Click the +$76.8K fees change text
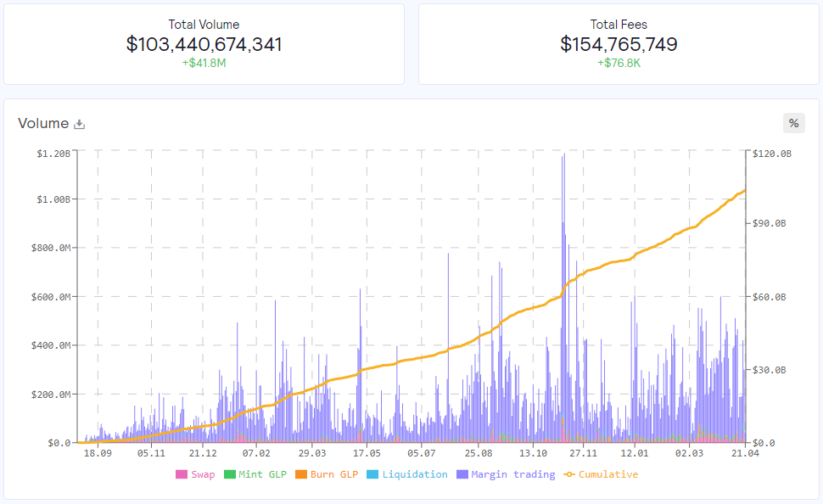The height and width of the screenshot is (504, 823). pyautogui.click(x=619, y=64)
